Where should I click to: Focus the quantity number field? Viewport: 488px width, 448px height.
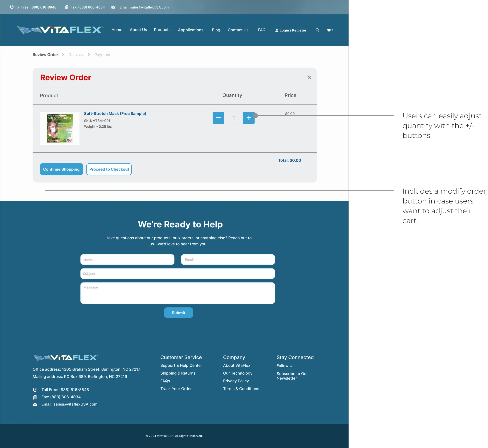click(x=234, y=118)
